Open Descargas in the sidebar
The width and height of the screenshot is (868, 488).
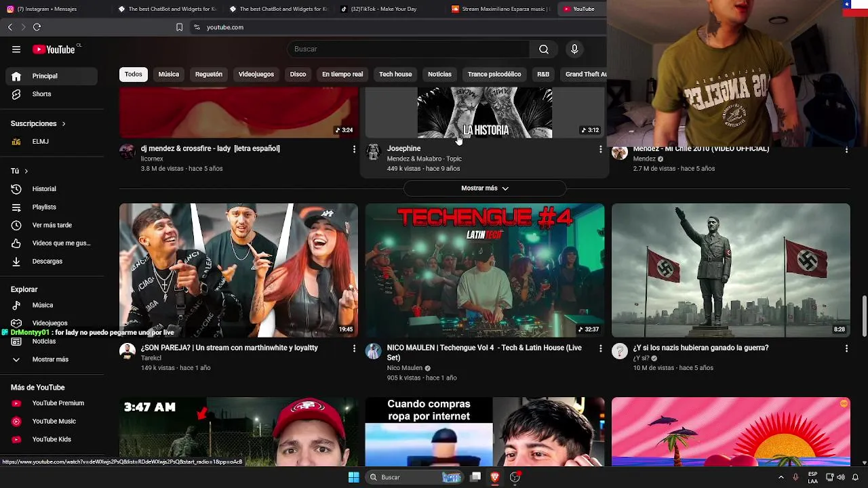click(x=52, y=261)
